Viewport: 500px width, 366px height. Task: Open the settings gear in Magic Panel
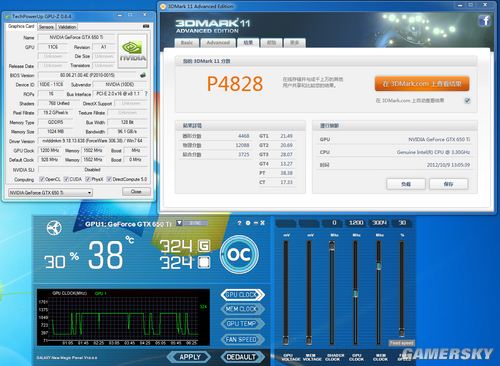coord(248,223)
